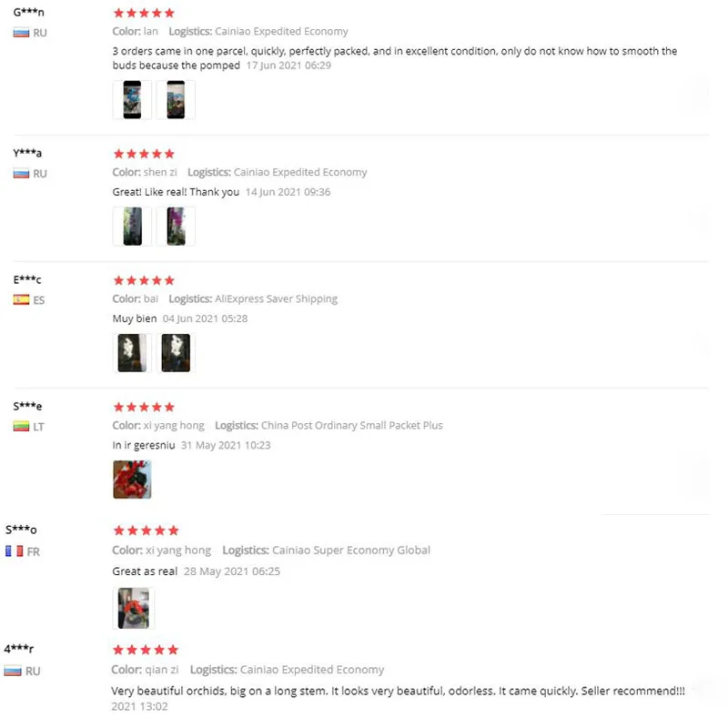Enlarge second photo in the 'Muy bien' review
The height and width of the screenshot is (728, 728).
tap(176, 352)
